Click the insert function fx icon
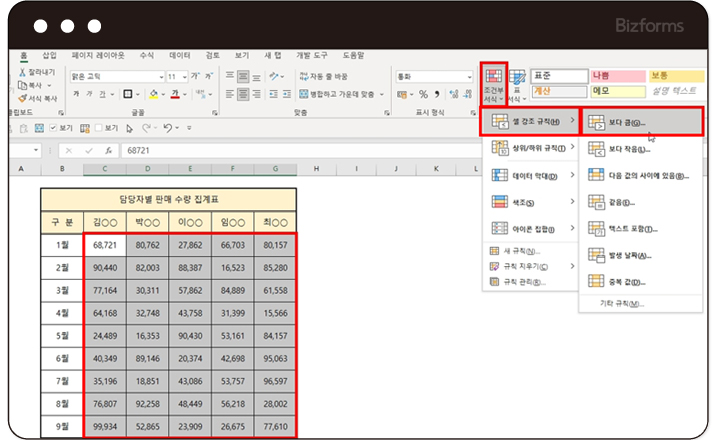The height and width of the screenshot is (440, 715). pos(108,150)
